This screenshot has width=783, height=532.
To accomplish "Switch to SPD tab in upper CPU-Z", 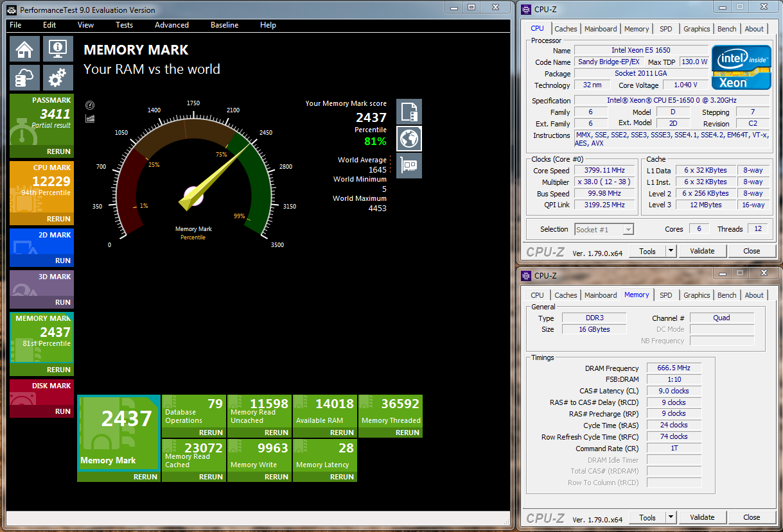I will click(666, 29).
